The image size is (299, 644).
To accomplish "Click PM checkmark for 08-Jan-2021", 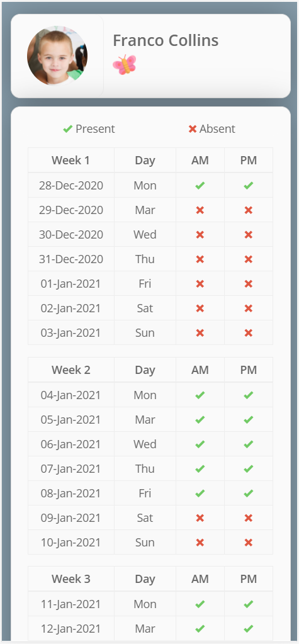I will pyautogui.click(x=249, y=494).
